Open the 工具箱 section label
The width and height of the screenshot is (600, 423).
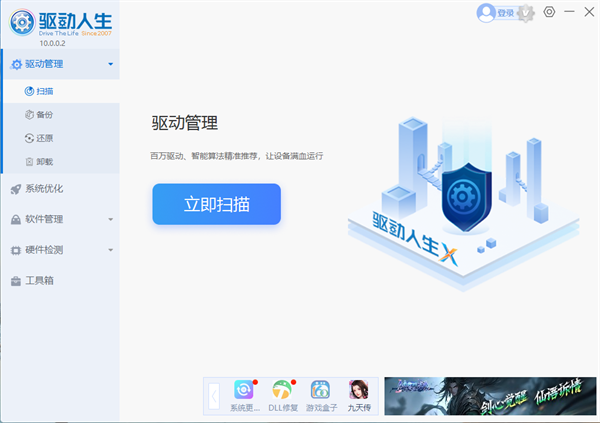pyautogui.click(x=39, y=281)
